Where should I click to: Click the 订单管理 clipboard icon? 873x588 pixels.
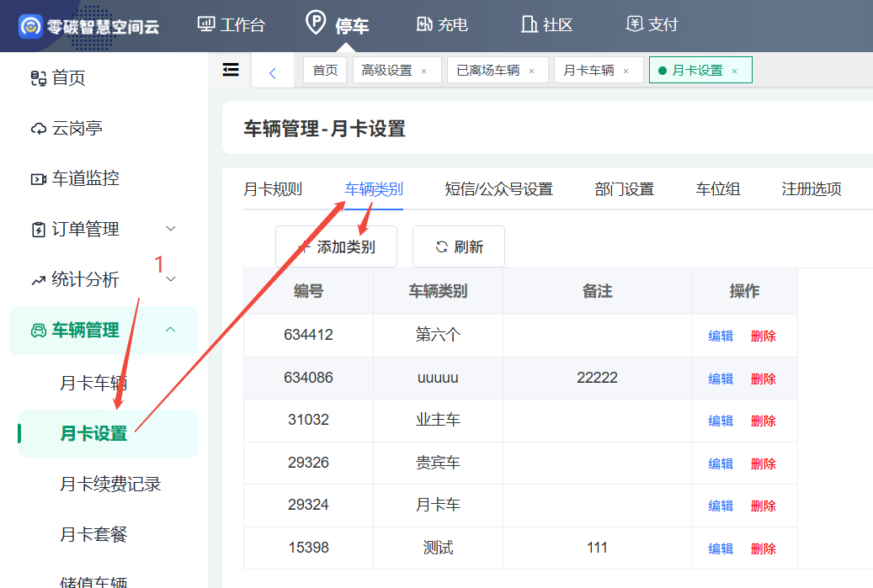39,229
